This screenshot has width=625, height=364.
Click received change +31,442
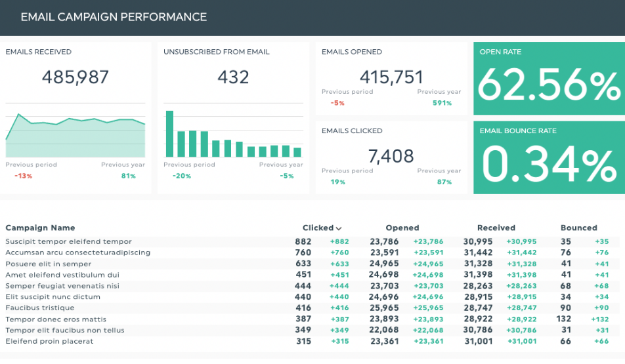tap(522, 253)
